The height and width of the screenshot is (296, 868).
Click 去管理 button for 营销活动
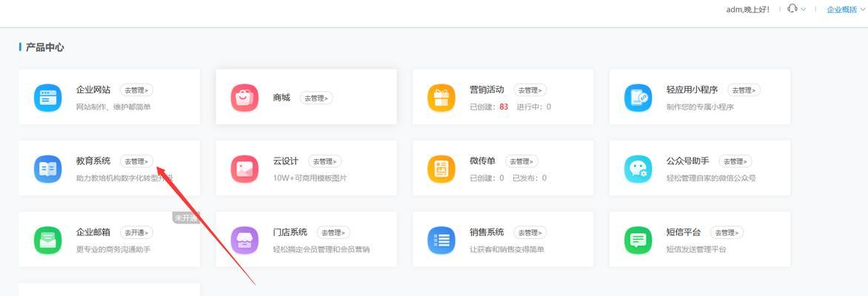[530, 90]
